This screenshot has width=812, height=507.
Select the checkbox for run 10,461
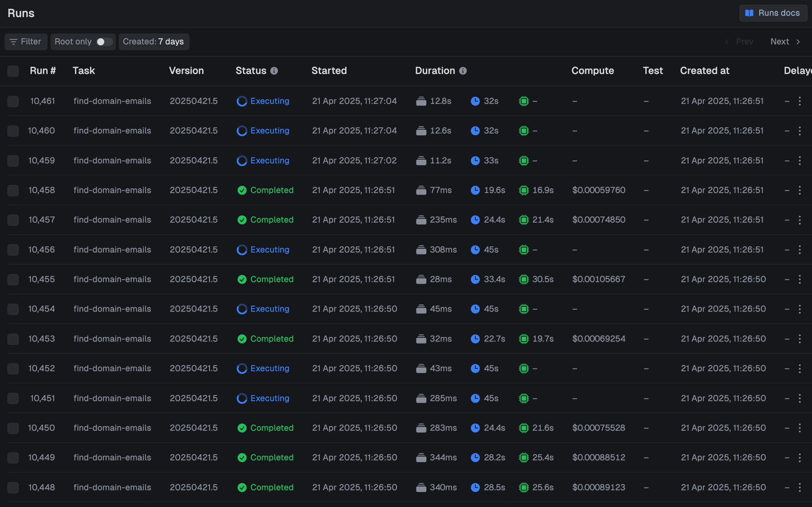click(x=13, y=101)
